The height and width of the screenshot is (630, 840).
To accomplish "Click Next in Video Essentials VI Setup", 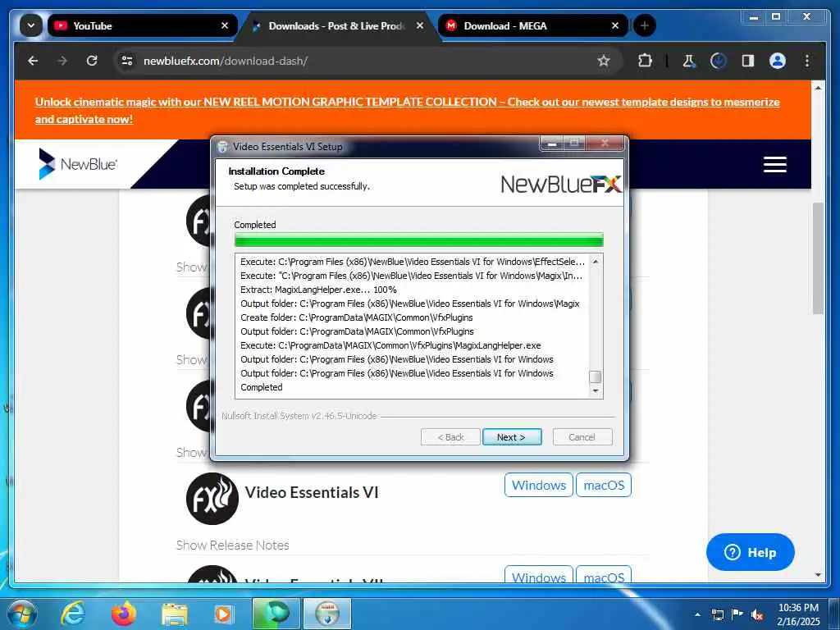I will [x=512, y=437].
